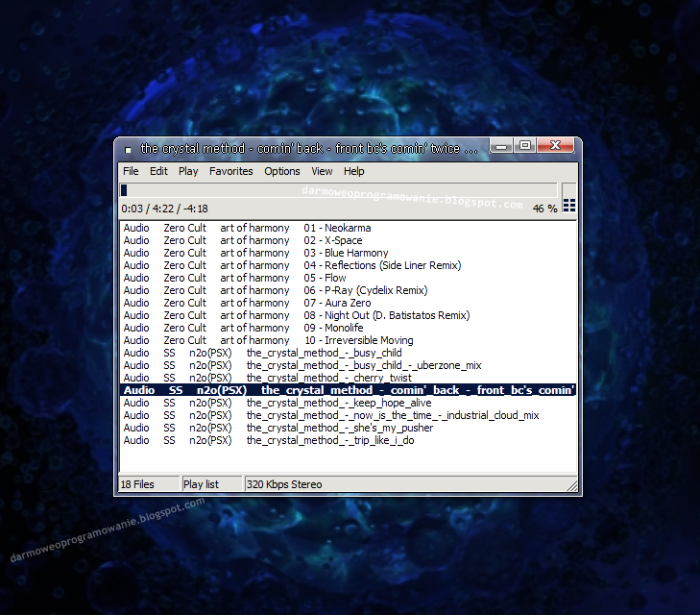Open the View menu

[x=322, y=171]
